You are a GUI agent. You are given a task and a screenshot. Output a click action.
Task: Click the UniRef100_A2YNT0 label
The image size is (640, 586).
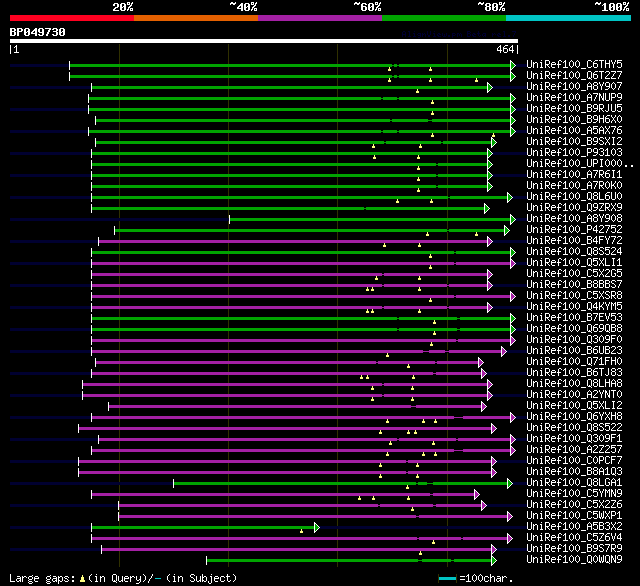point(574,395)
